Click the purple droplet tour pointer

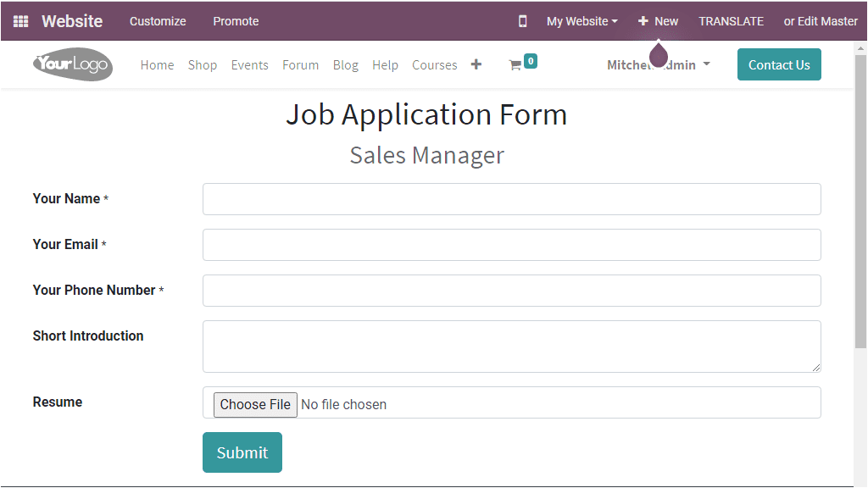click(658, 54)
